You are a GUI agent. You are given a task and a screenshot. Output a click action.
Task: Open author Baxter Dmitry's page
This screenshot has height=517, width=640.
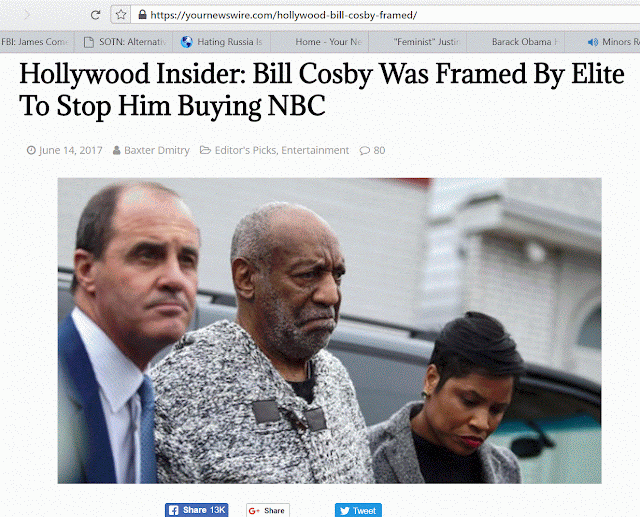157,151
